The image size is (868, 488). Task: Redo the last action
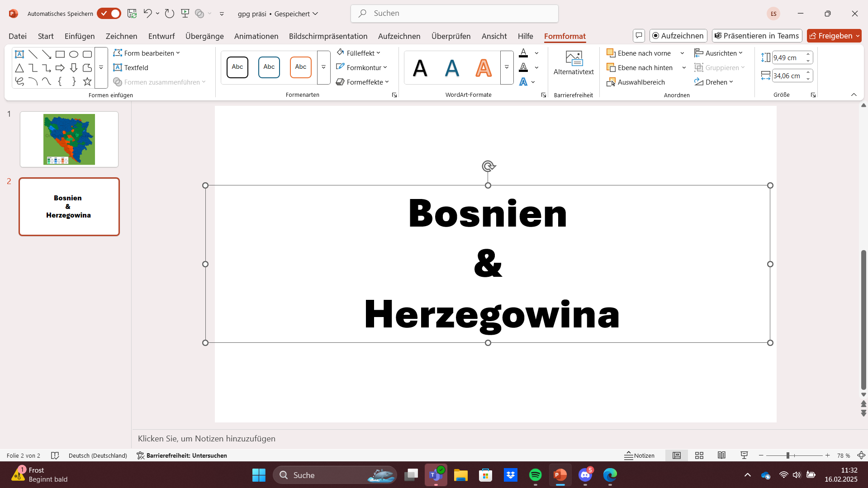[x=170, y=14]
